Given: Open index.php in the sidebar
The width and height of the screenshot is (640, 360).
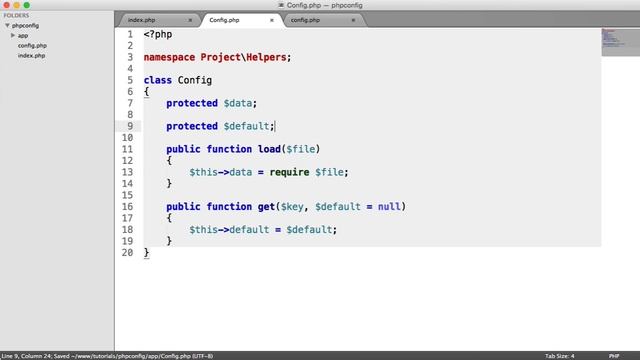Looking at the screenshot, I should click(31, 56).
